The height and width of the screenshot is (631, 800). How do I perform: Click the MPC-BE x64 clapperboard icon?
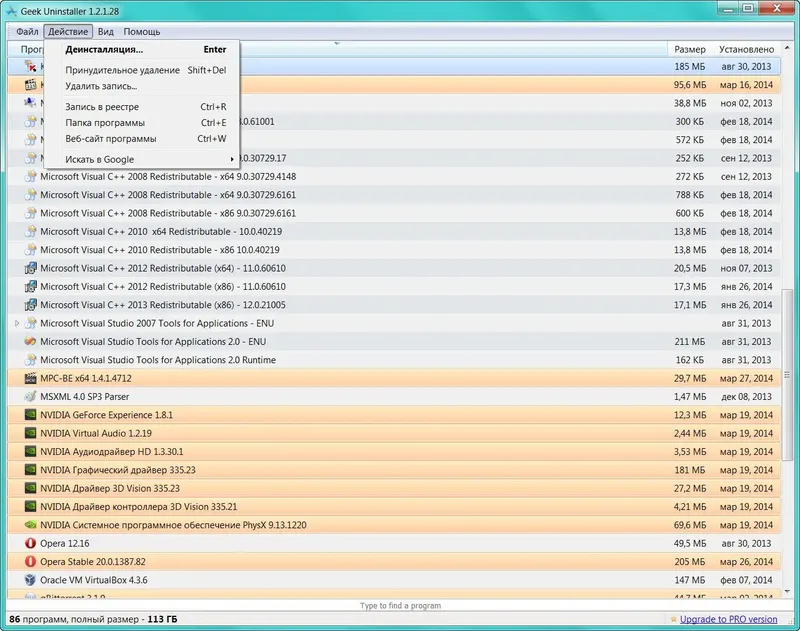click(30, 378)
